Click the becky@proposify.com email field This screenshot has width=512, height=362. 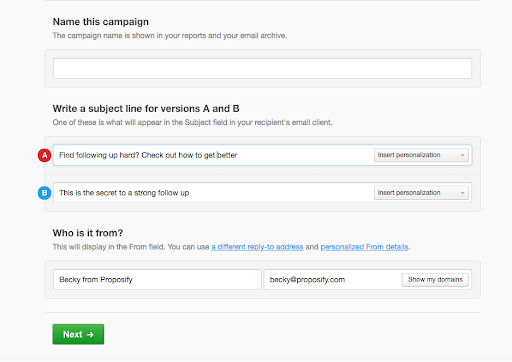point(332,279)
